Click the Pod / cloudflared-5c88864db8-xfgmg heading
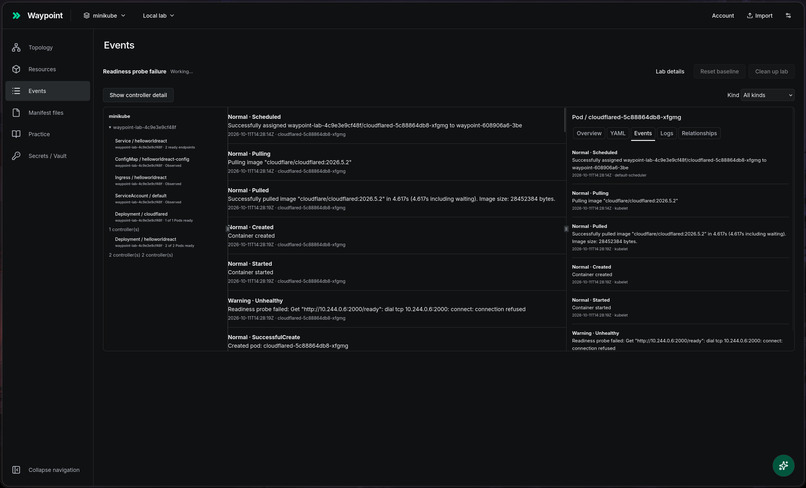This screenshot has width=806, height=488. pyautogui.click(x=626, y=117)
